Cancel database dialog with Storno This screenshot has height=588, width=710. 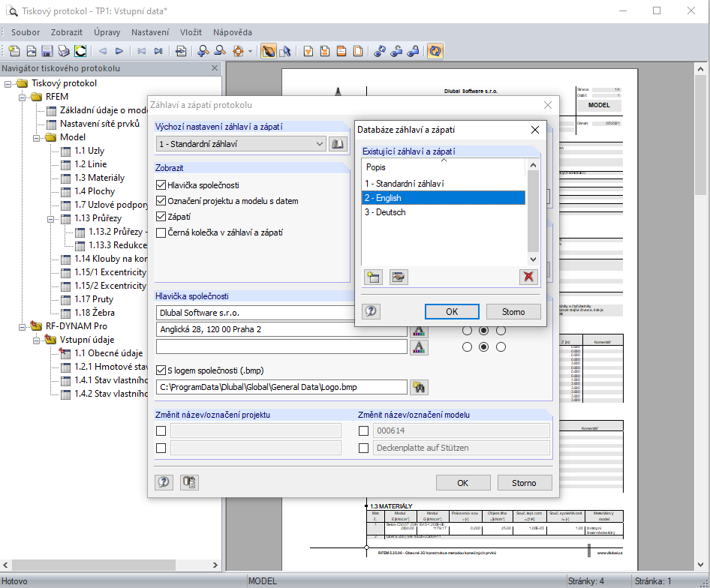tap(513, 311)
